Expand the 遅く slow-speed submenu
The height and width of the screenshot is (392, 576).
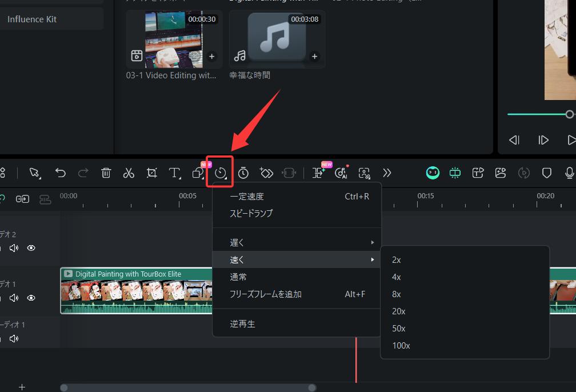[x=237, y=242]
